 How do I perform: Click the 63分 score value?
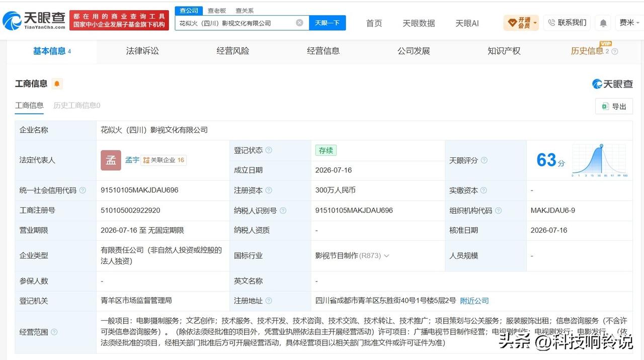point(550,160)
